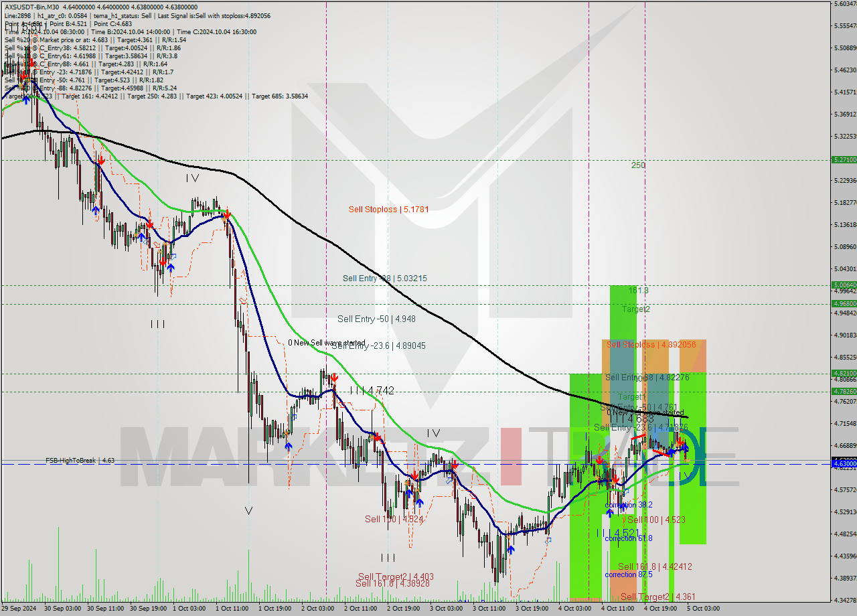Select the '1 Oct 11:00' time axis label
Image resolution: width=857 pixels, height=616 pixels.
pyautogui.click(x=233, y=608)
